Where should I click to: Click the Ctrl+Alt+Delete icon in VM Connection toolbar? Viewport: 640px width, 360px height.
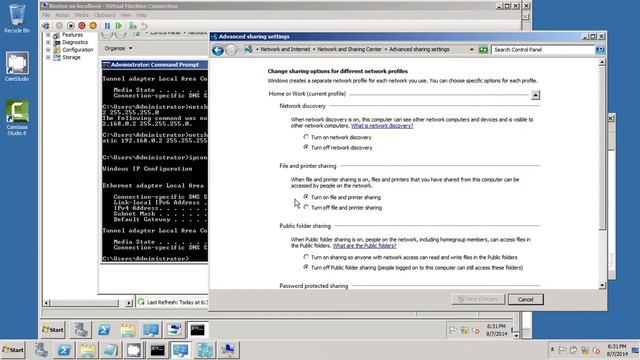pyautogui.click(x=46, y=25)
